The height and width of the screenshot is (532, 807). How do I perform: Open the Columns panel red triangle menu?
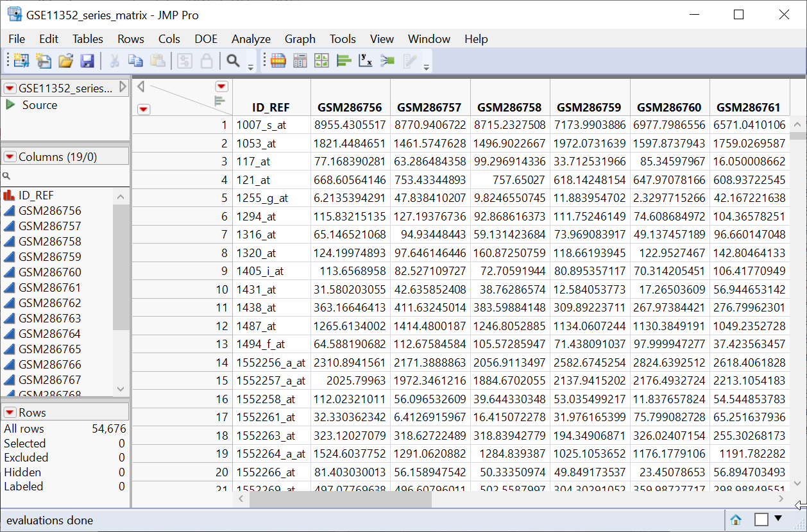point(9,157)
